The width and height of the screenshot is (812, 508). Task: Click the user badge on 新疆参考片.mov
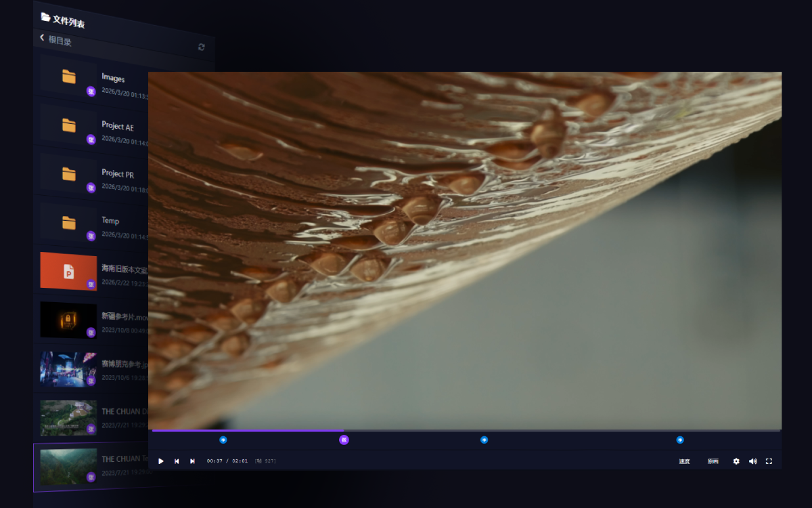coord(91,333)
